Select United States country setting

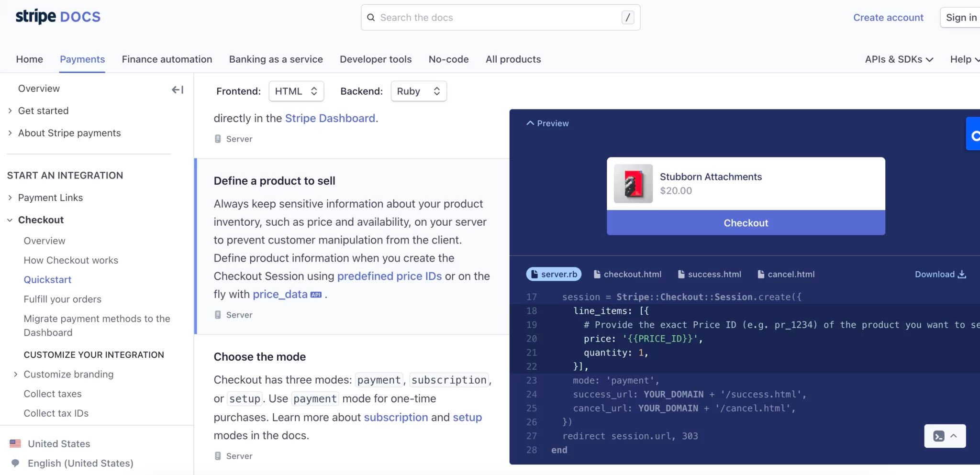pyautogui.click(x=59, y=443)
